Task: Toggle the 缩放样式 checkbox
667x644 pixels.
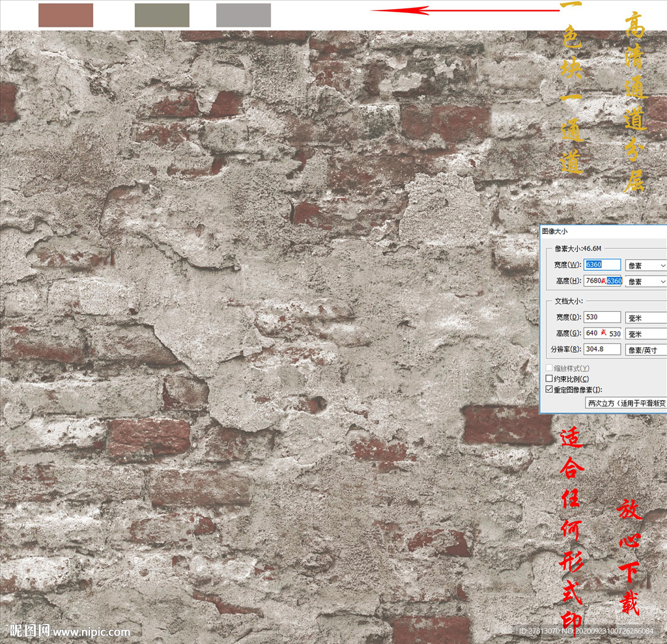Action: pos(549,367)
